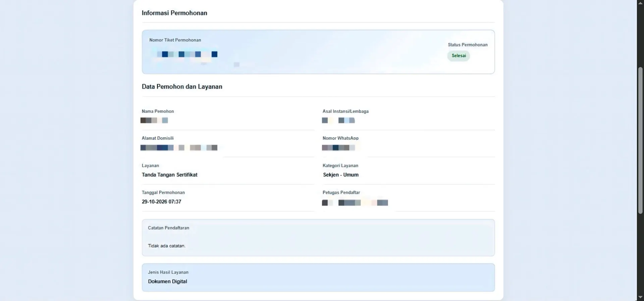Select the Nomor Tiket Permohonan label
Viewport: 644px width, 301px height.
point(175,40)
